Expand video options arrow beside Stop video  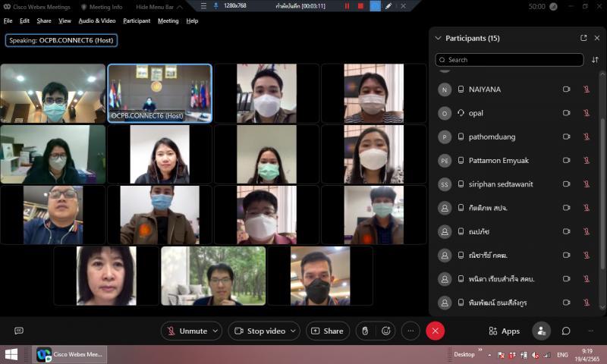coord(293,331)
